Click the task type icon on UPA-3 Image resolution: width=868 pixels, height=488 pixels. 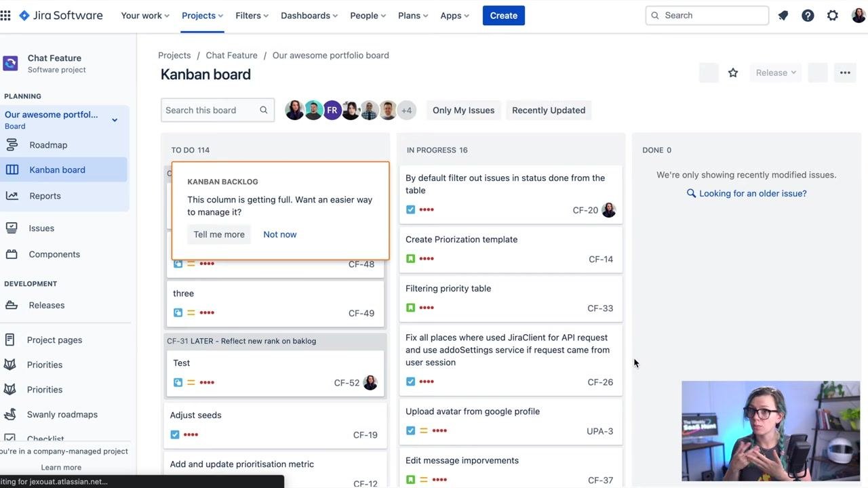pos(410,430)
